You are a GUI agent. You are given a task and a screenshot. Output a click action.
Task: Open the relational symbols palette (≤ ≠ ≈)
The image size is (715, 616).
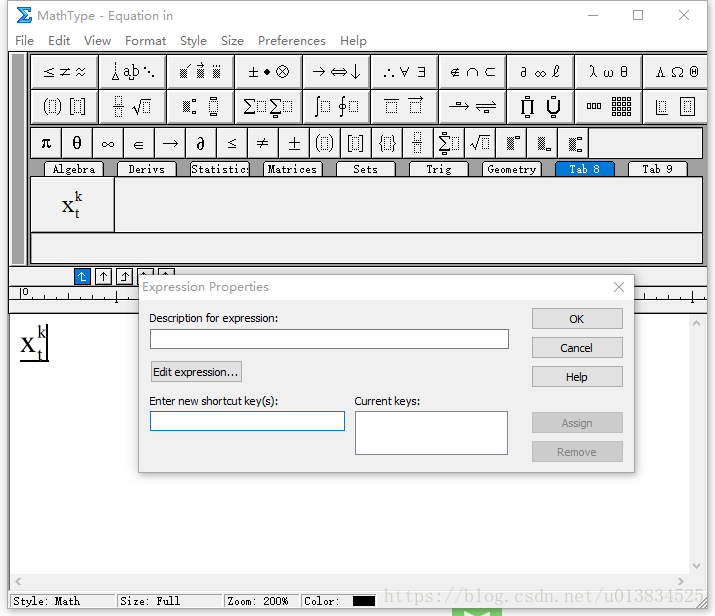point(64,72)
